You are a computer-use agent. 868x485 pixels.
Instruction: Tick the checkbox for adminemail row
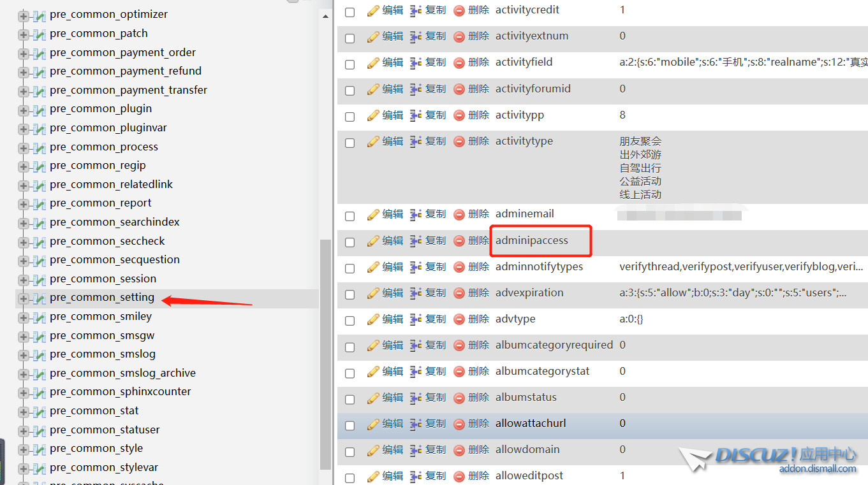(x=349, y=216)
